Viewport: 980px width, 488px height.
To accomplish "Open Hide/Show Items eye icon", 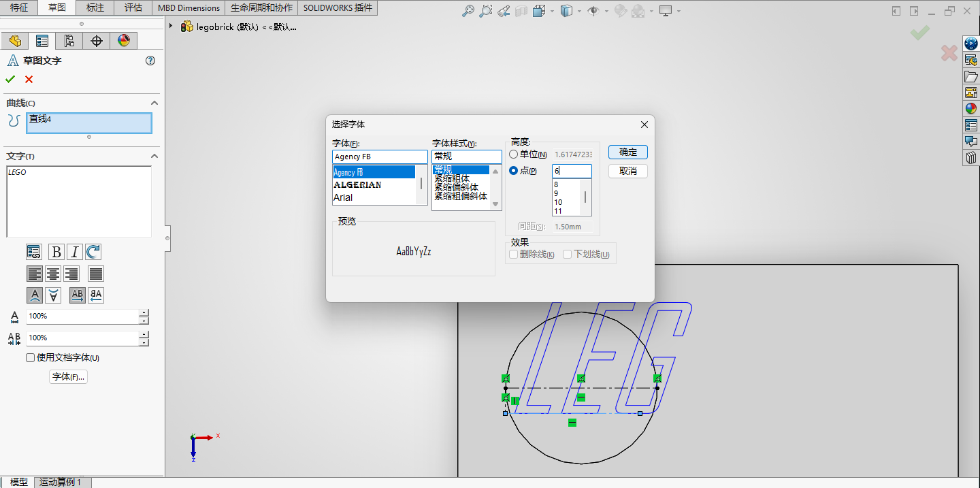I will pyautogui.click(x=593, y=11).
